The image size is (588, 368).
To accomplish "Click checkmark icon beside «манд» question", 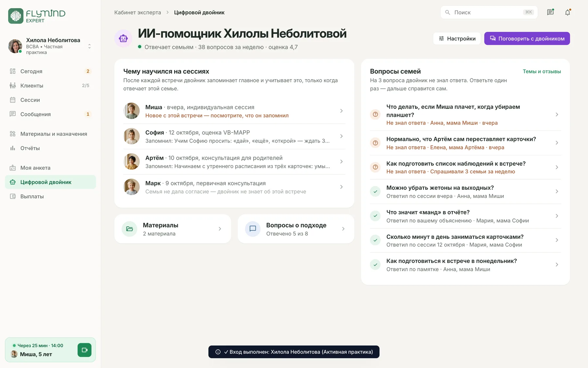I will point(375,216).
